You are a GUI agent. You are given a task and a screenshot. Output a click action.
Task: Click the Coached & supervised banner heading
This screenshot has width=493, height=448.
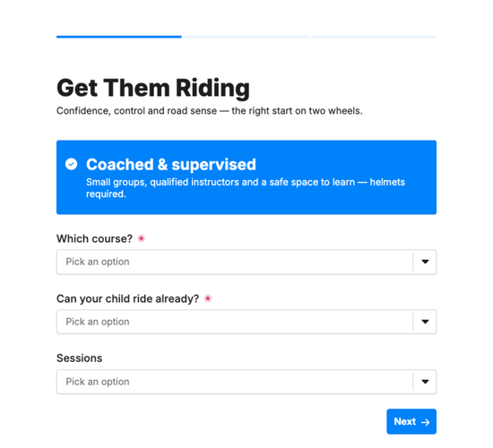pyautogui.click(x=171, y=165)
